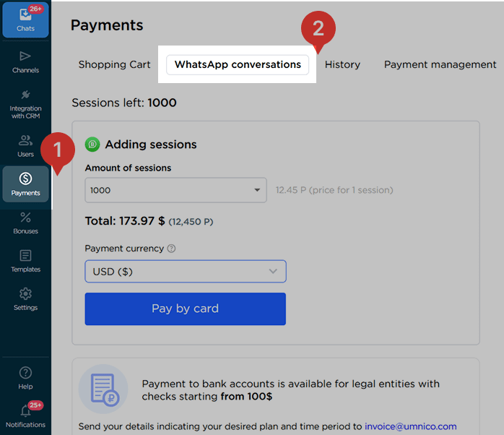Screen dimensions: 504x435
Task: Click the Payment currency help icon
Action: click(x=172, y=249)
